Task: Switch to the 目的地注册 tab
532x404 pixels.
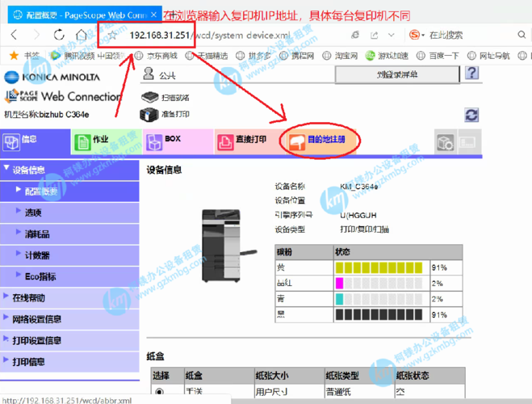Action: 320,141
